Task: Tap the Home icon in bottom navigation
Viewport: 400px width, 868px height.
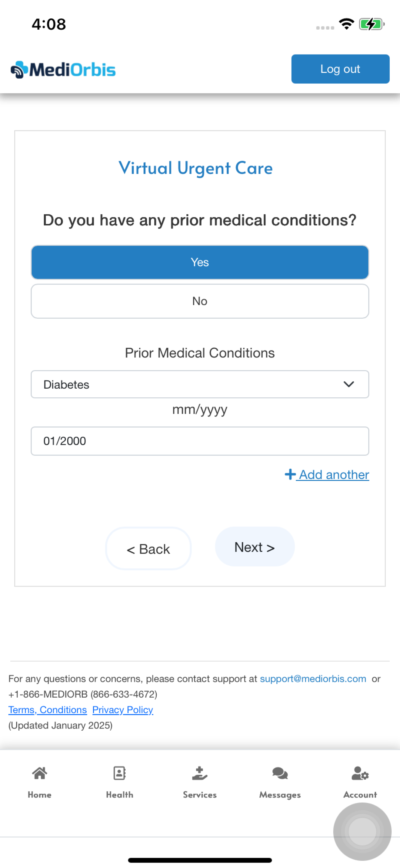Action: click(39, 773)
